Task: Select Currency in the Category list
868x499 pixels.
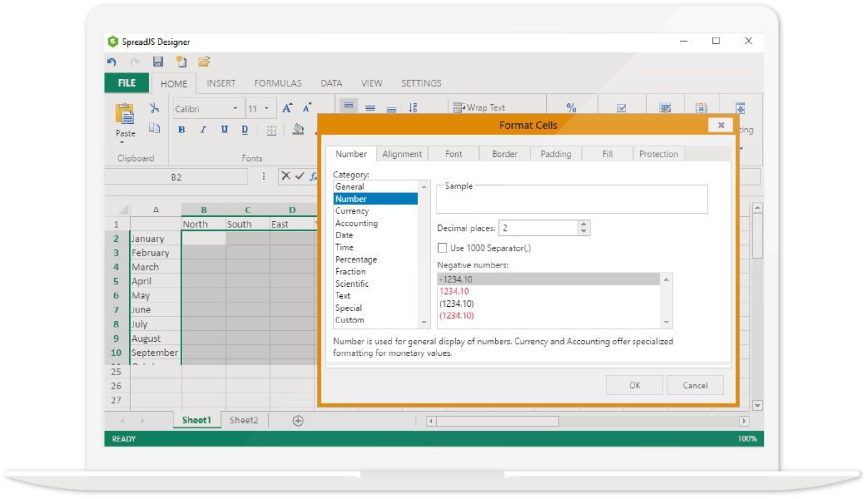Action: [352, 211]
